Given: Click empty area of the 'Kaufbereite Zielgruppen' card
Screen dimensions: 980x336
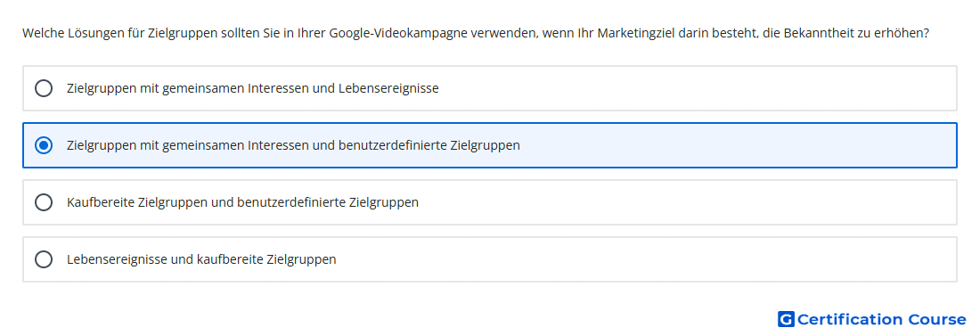Looking at the screenshot, I should (x=688, y=202).
